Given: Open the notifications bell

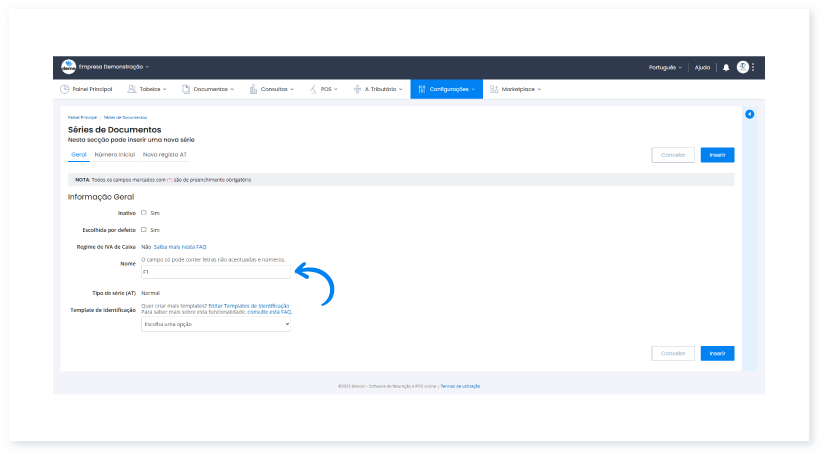Looking at the screenshot, I should (x=726, y=67).
